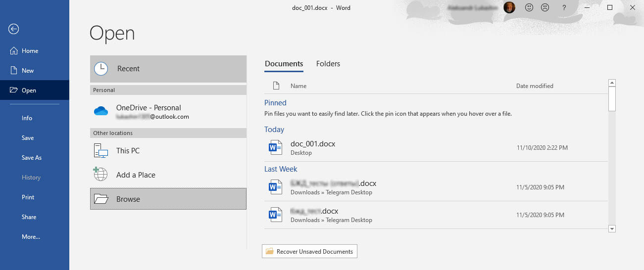The height and width of the screenshot is (270, 644).
Task: Click the smiley face feedback icon
Action: [x=529, y=7]
